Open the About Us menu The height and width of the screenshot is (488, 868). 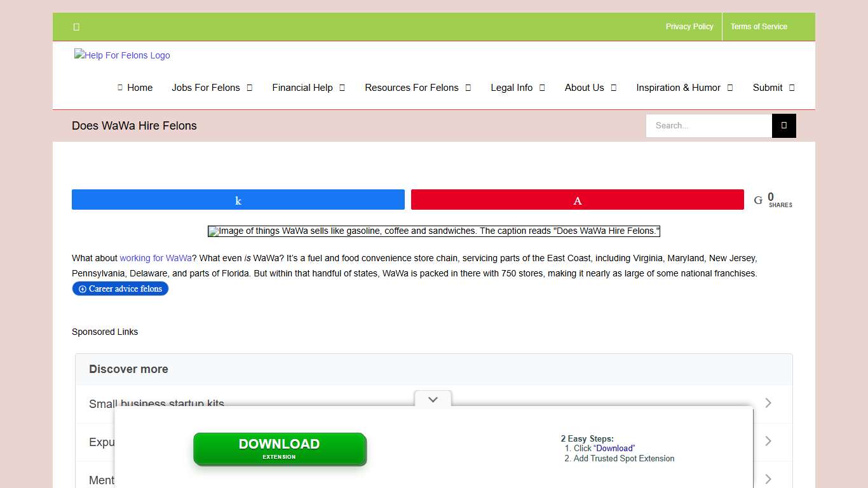coord(590,88)
